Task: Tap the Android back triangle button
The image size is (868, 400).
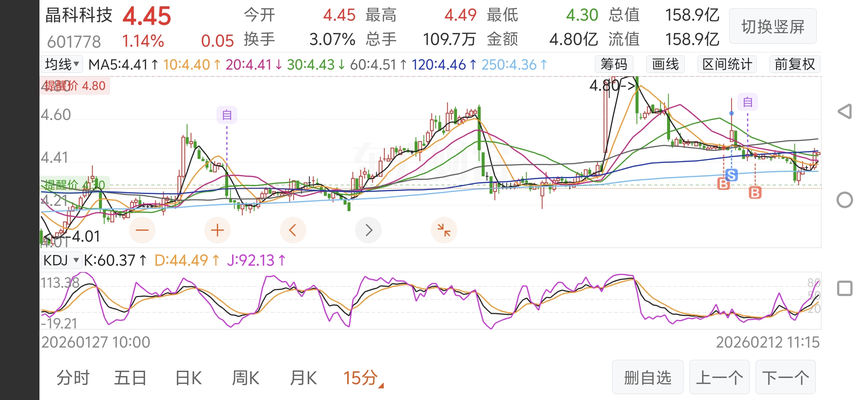Action: click(x=845, y=112)
